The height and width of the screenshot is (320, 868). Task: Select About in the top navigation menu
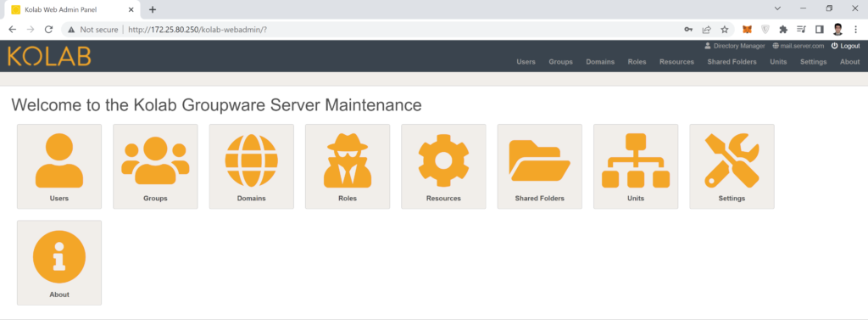(x=849, y=62)
